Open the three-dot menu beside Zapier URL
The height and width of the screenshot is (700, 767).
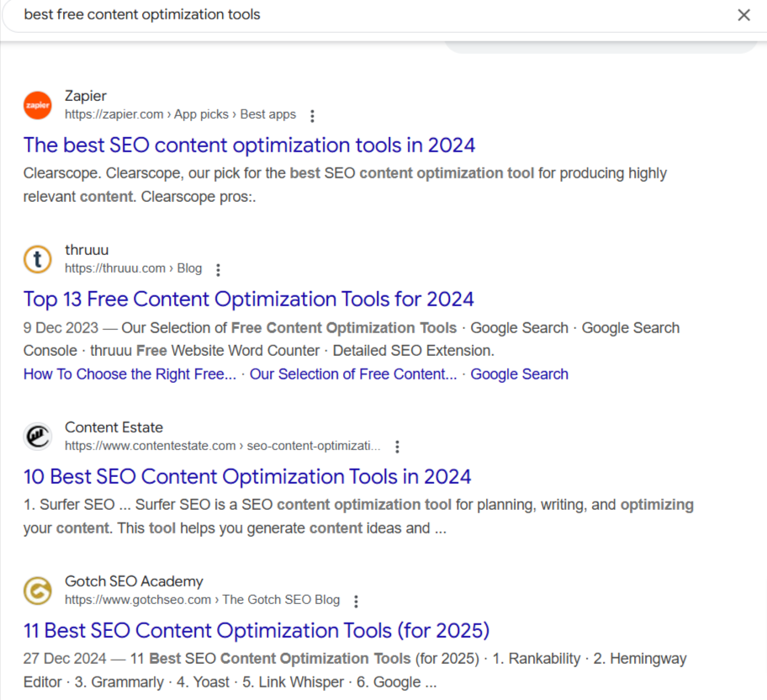click(x=312, y=116)
